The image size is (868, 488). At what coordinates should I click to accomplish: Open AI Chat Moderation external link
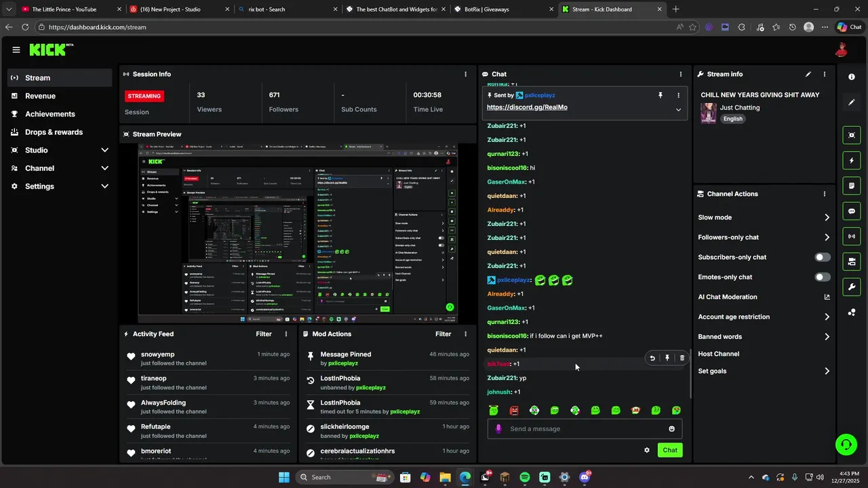827,297
